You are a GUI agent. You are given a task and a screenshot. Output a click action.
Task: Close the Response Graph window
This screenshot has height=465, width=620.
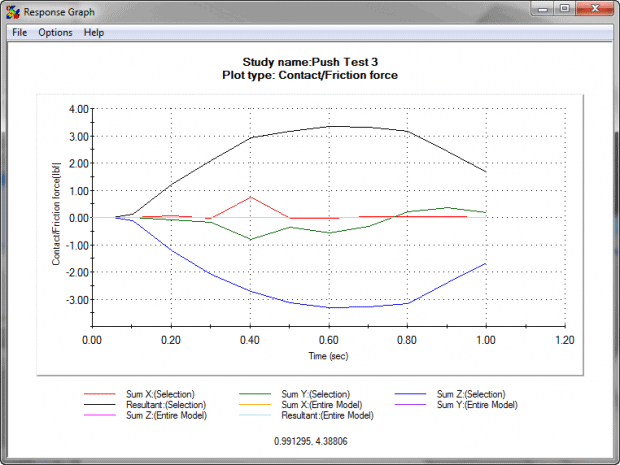click(x=595, y=9)
